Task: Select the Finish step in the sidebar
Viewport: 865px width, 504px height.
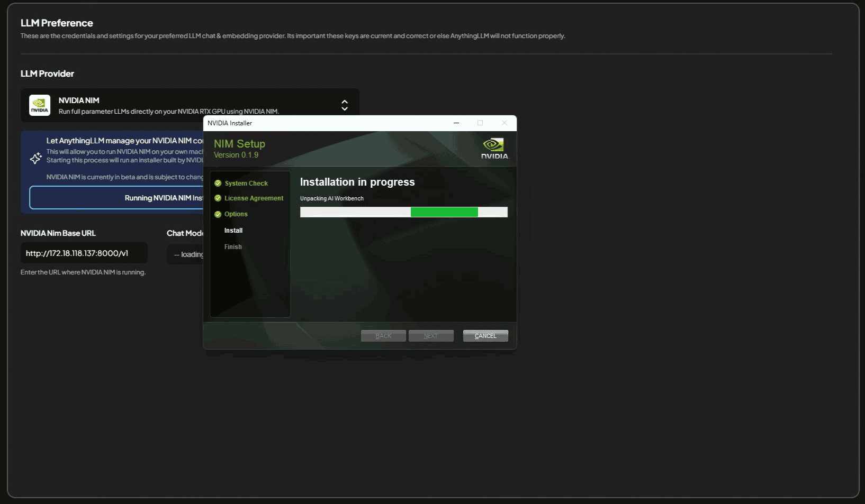Action: [x=233, y=247]
